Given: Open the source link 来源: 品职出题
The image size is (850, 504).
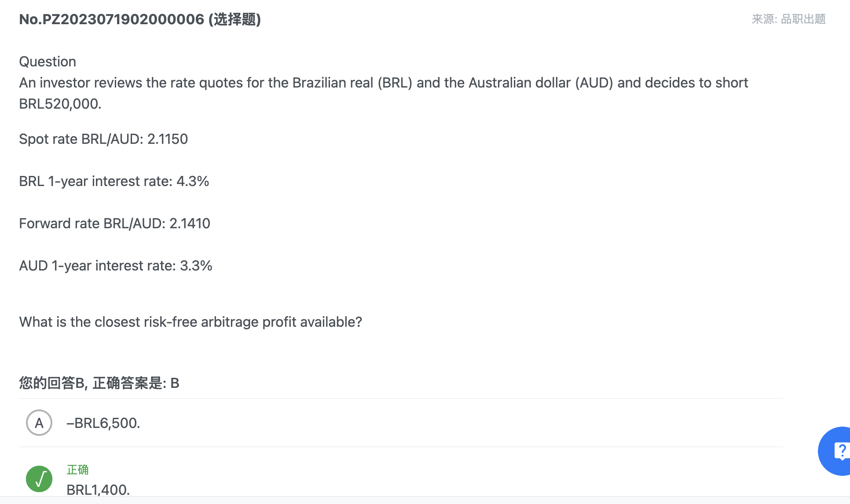Looking at the screenshot, I should point(788,19).
